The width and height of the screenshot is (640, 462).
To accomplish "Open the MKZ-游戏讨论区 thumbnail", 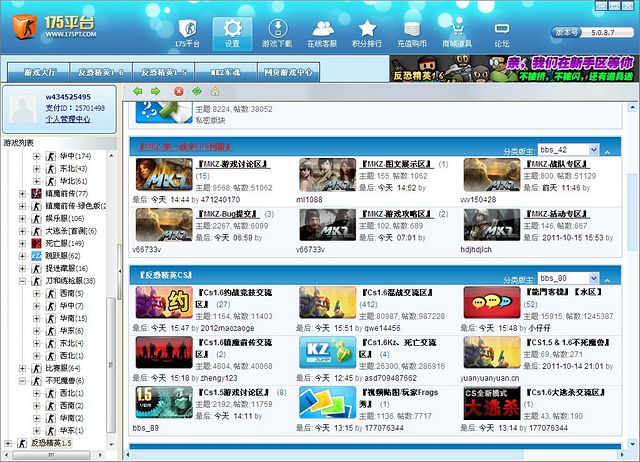I will (x=164, y=175).
